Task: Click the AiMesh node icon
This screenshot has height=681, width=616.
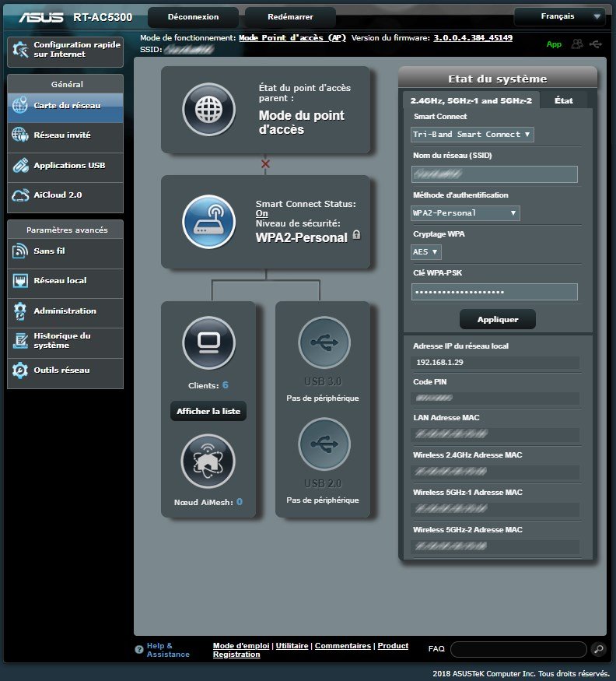Action: pyautogui.click(x=208, y=462)
